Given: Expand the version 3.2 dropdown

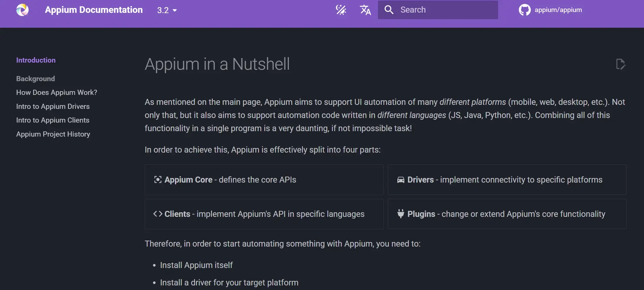Looking at the screenshot, I should pos(167,10).
